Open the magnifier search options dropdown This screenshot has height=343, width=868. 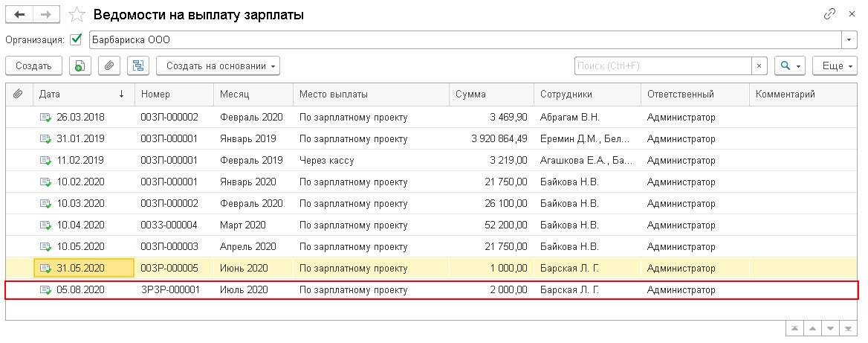pyautogui.click(x=790, y=66)
